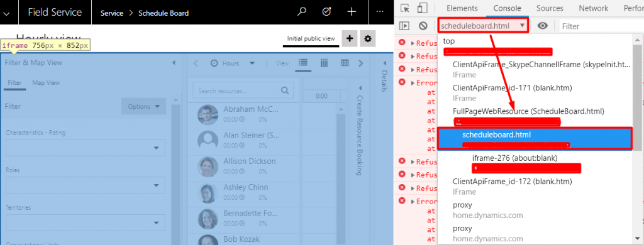Collapse the Filter & Map View panel
The width and height of the screenshot is (644, 245).
174,63
